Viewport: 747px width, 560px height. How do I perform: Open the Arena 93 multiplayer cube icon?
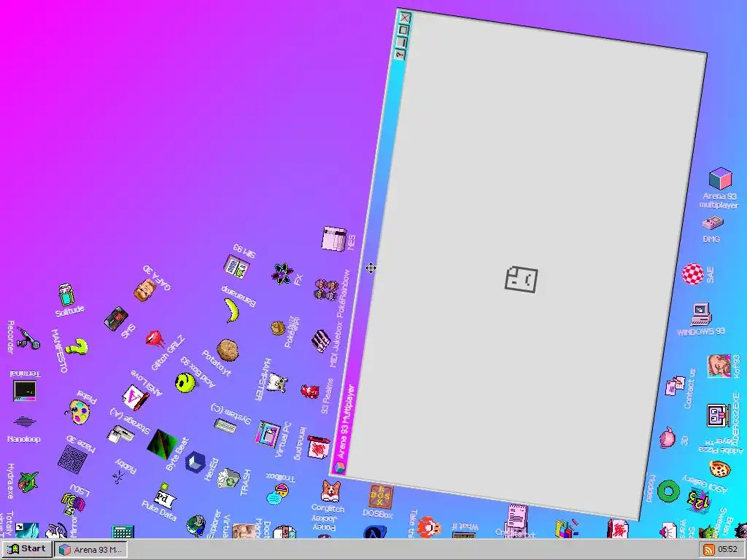[720, 179]
